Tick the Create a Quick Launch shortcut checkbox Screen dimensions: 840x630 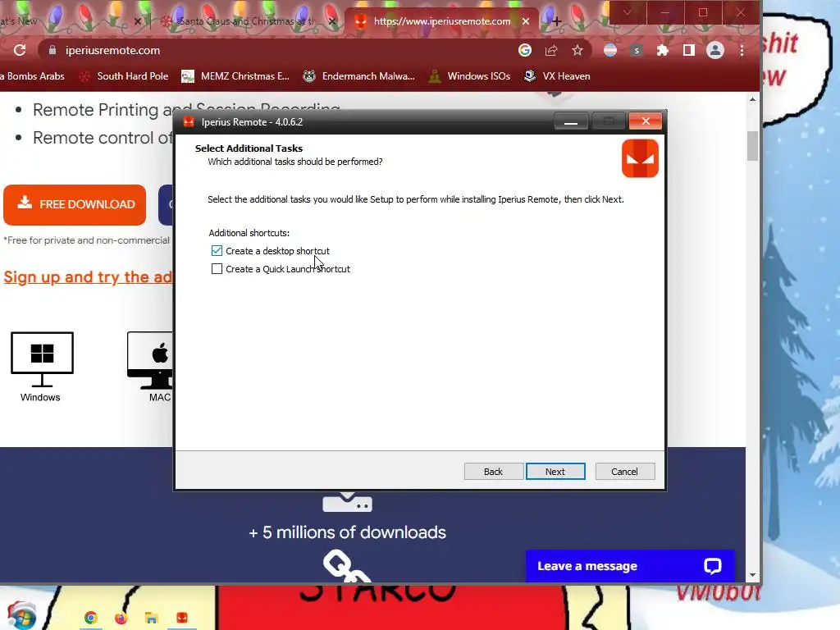(217, 269)
